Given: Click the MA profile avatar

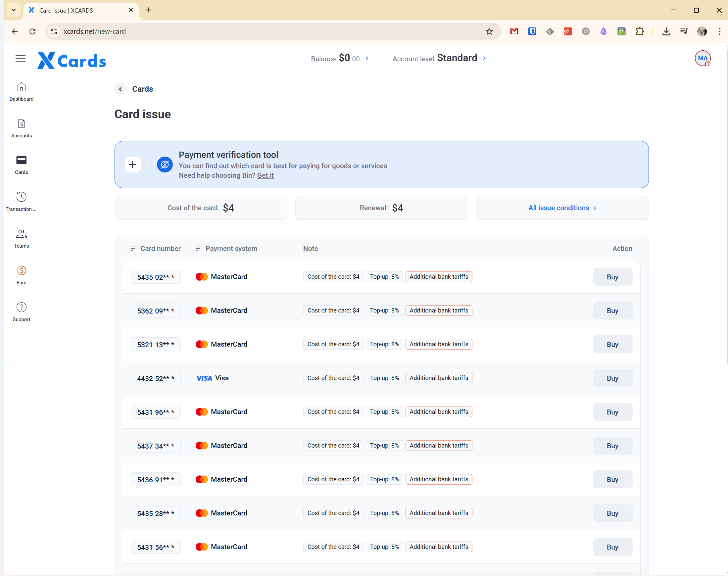Looking at the screenshot, I should pyautogui.click(x=703, y=58).
